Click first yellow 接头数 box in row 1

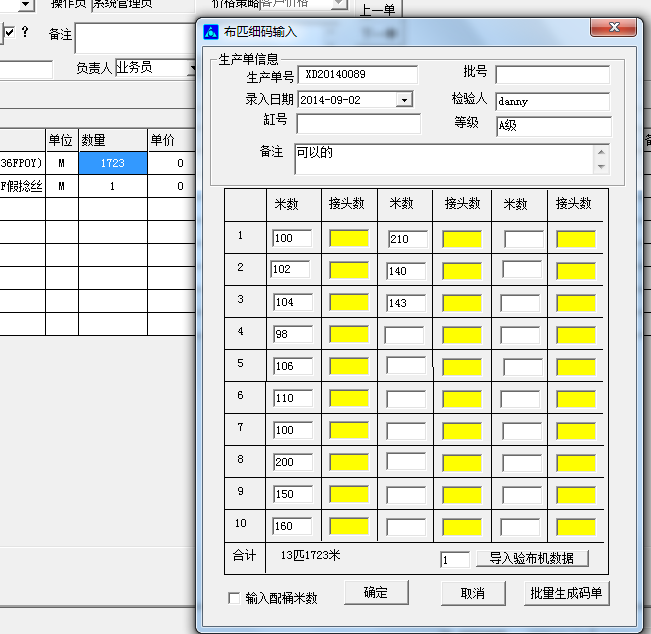point(349,239)
